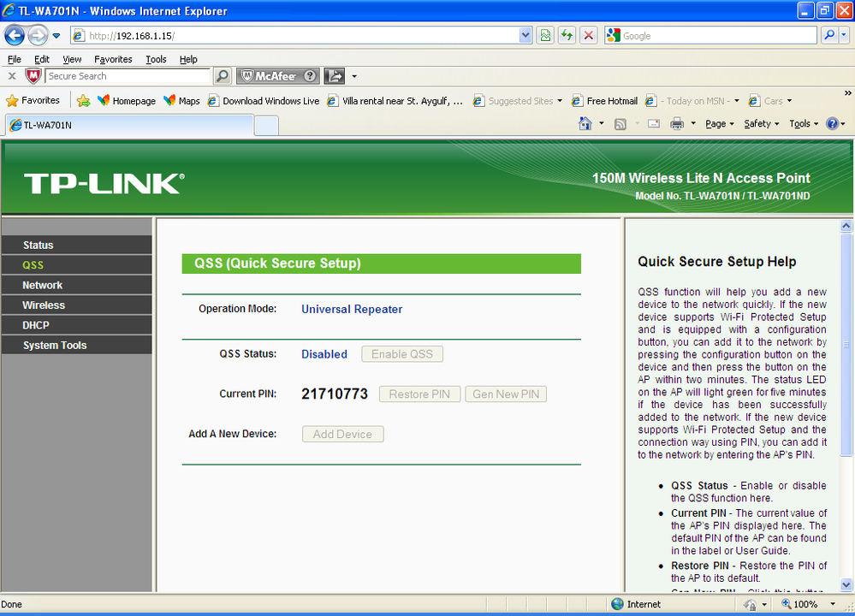This screenshot has height=616, width=855.
Task: Open the Safety dropdown menu
Action: [761, 124]
